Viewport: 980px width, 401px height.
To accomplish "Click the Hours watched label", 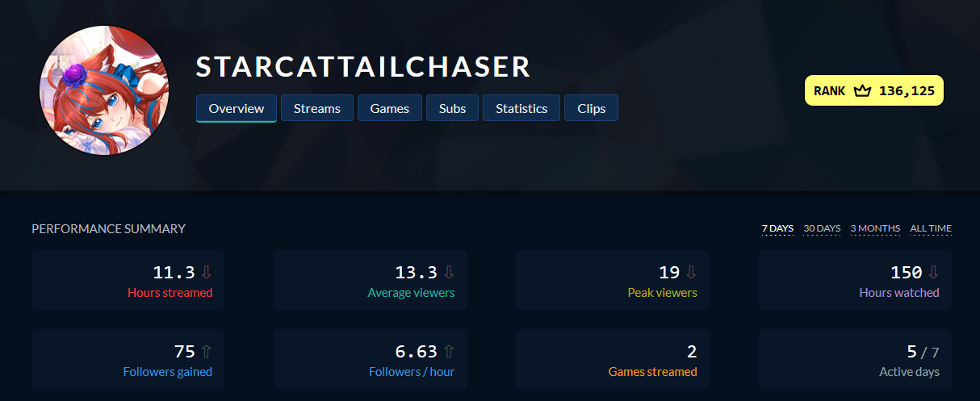I will click(x=899, y=293).
